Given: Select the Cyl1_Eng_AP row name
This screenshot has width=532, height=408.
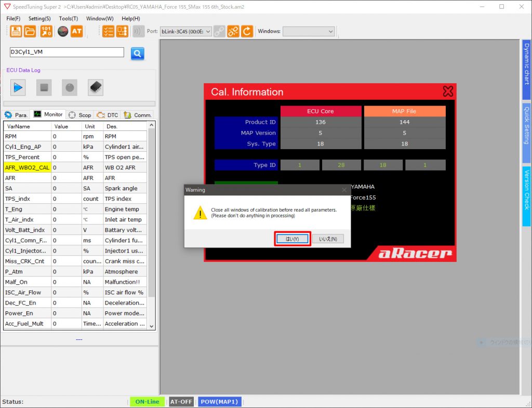Looking at the screenshot, I should (28, 147).
